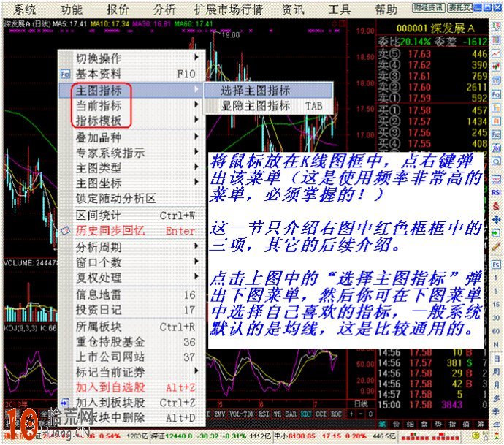504x445 pixels.
Task: Click the RSI indicator sidebar icon
Action: coord(496,192)
